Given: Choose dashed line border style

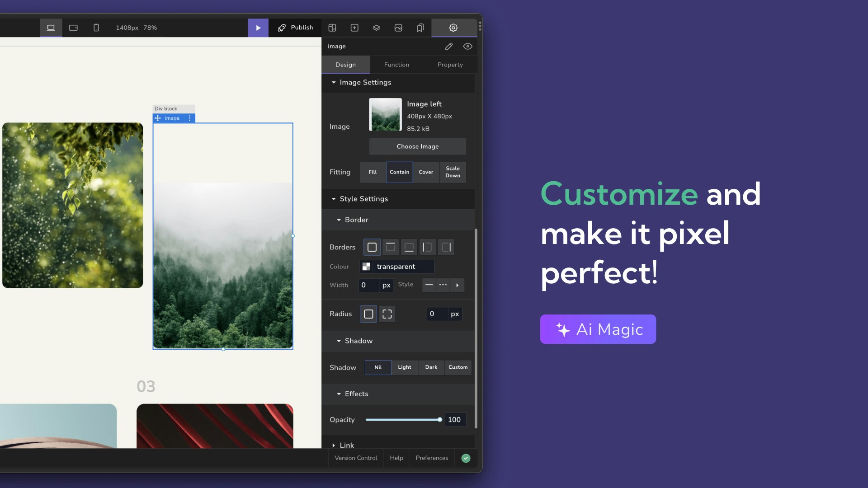Looking at the screenshot, I should pos(443,285).
